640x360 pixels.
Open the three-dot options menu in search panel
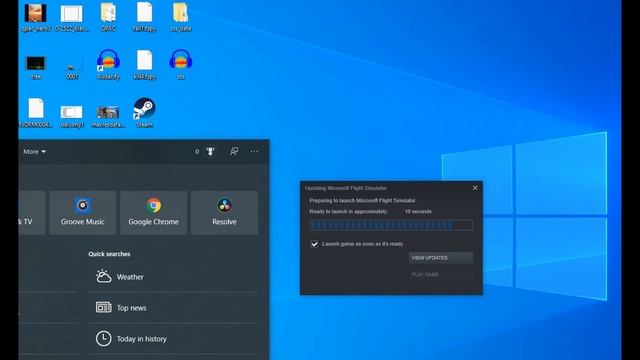click(x=254, y=151)
